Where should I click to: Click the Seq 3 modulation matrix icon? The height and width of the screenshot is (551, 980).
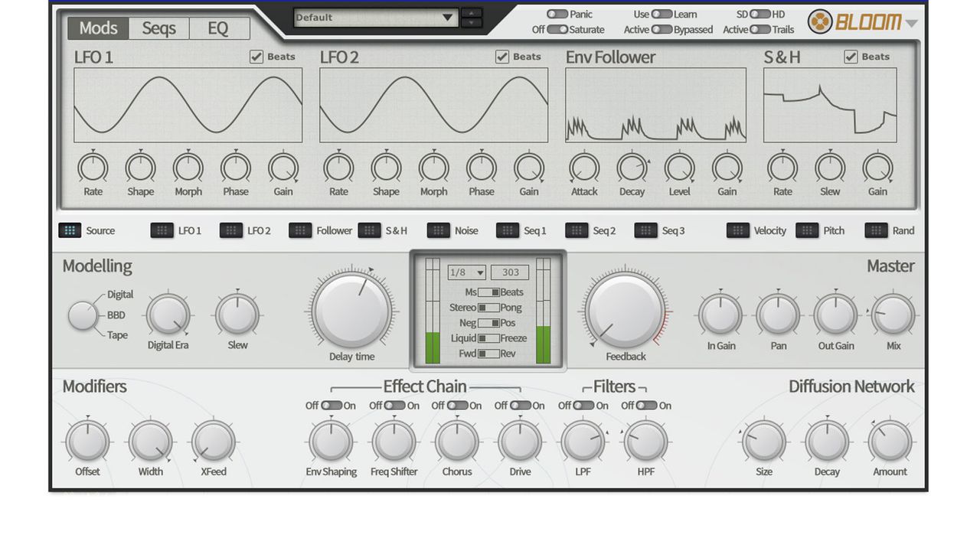click(645, 230)
